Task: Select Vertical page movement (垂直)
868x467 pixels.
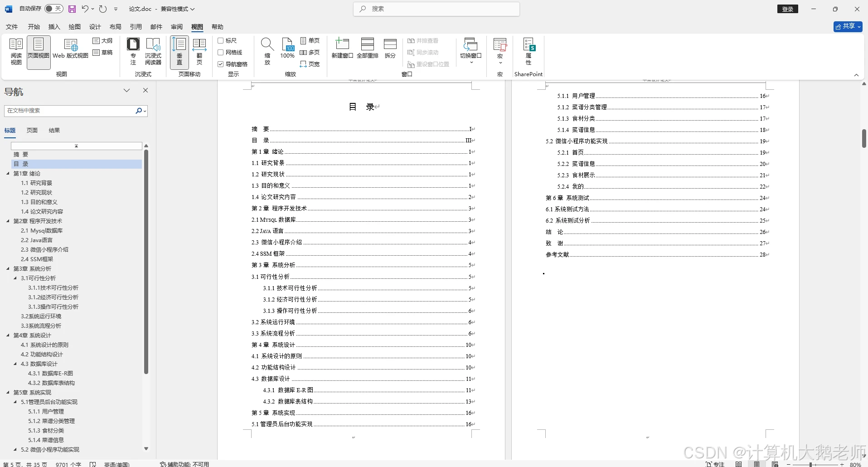Action: (x=179, y=52)
